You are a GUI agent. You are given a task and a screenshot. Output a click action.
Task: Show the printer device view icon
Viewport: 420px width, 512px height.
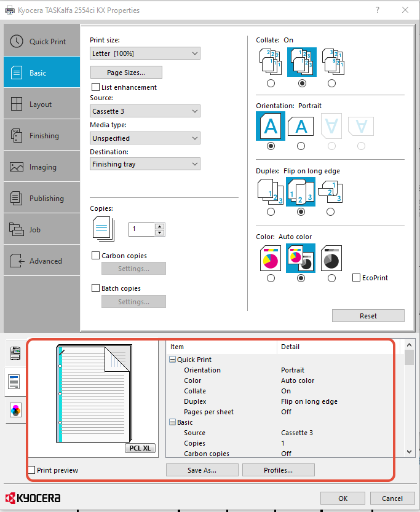click(x=15, y=353)
